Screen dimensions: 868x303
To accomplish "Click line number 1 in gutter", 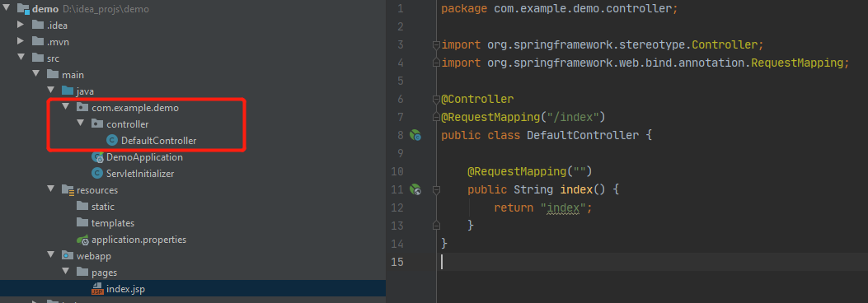I will tap(401, 9).
